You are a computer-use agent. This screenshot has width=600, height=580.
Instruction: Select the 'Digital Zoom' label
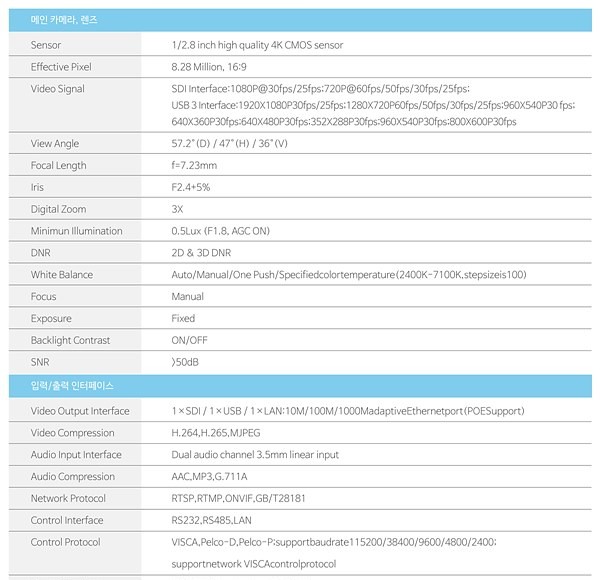pos(58,209)
